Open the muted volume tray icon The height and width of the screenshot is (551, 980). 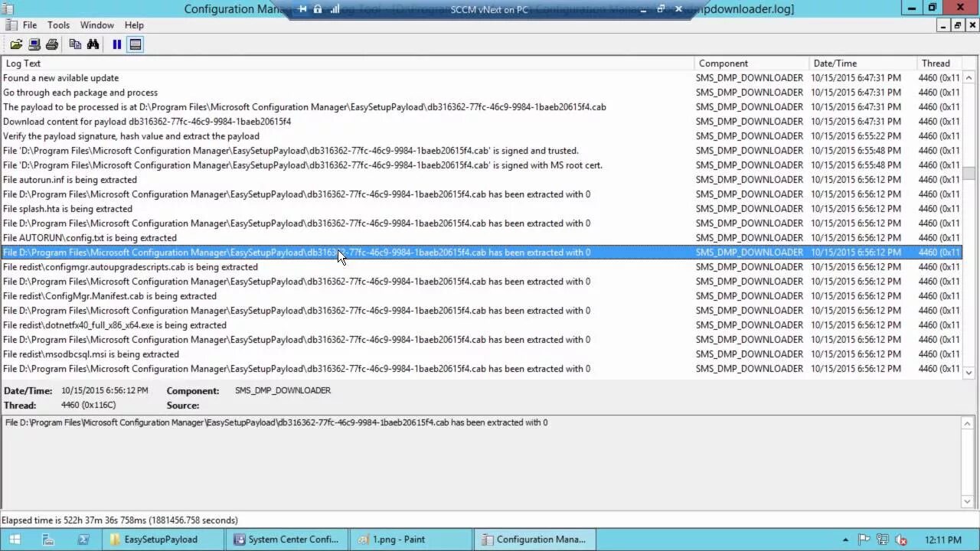901,540
